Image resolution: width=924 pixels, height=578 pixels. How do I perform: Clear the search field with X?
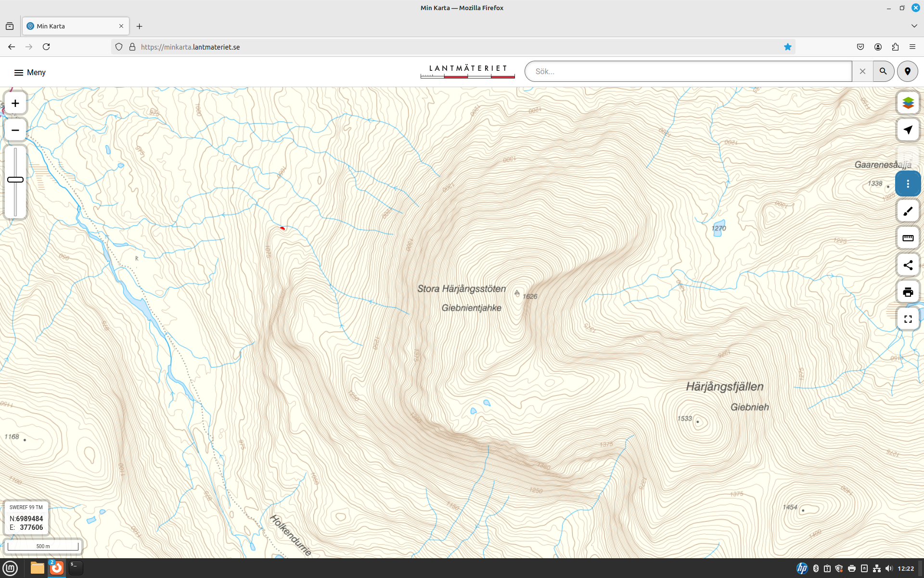[862, 71]
